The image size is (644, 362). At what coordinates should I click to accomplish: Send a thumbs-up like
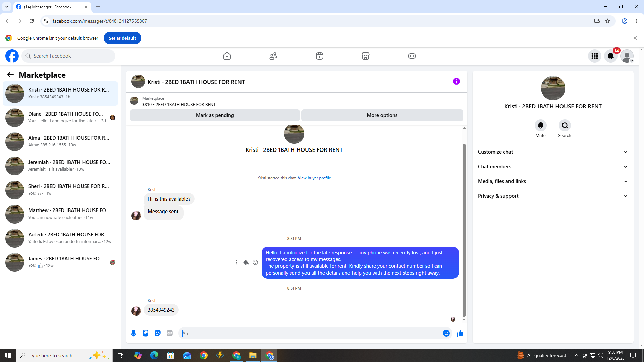pyautogui.click(x=460, y=333)
